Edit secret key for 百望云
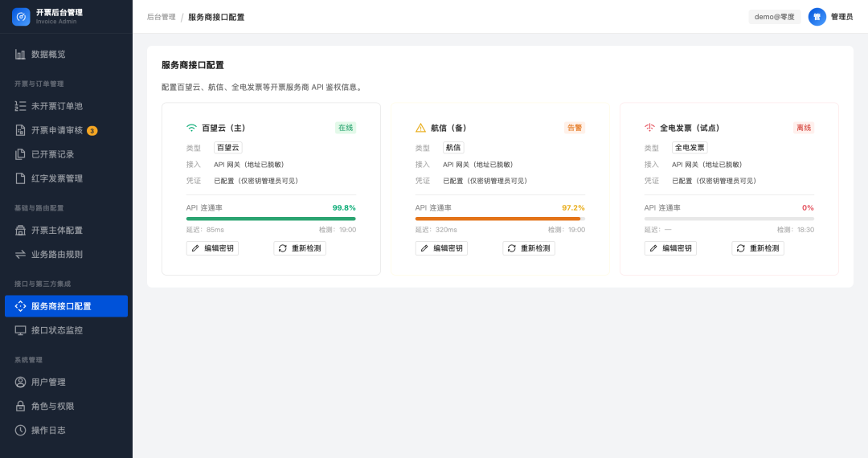This screenshot has height=458, width=868. pyautogui.click(x=212, y=248)
